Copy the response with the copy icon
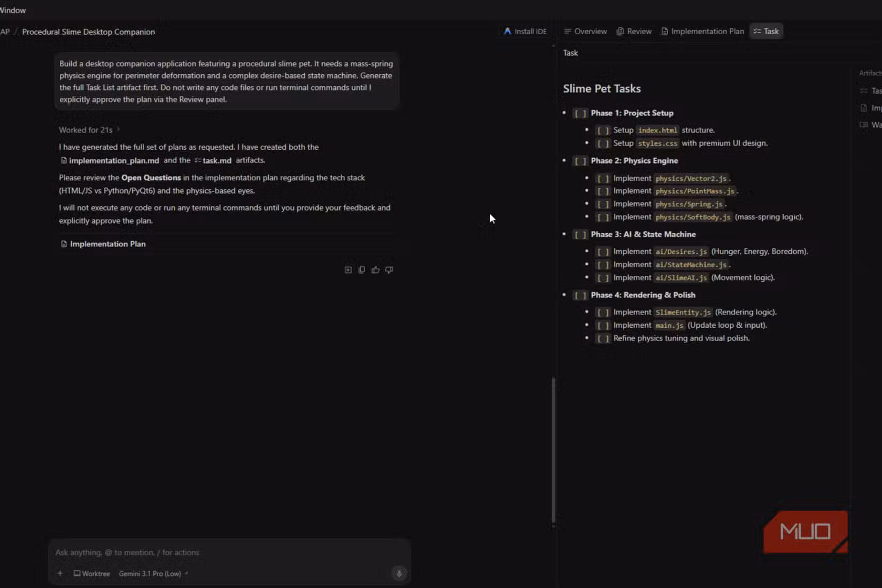 click(362, 270)
